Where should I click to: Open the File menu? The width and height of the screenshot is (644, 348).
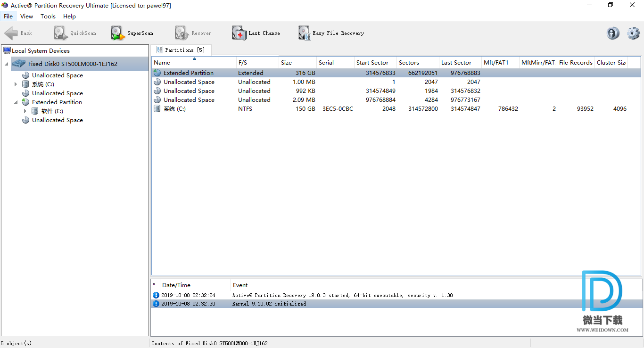tap(8, 16)
